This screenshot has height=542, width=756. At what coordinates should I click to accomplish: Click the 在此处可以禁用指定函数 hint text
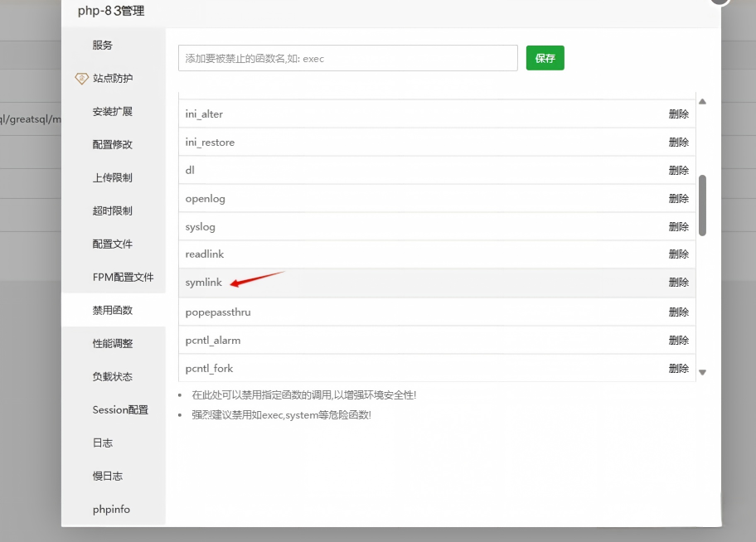303,395
